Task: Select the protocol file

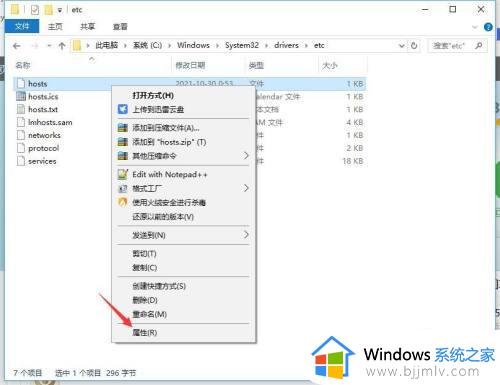Action: [44, 148]
